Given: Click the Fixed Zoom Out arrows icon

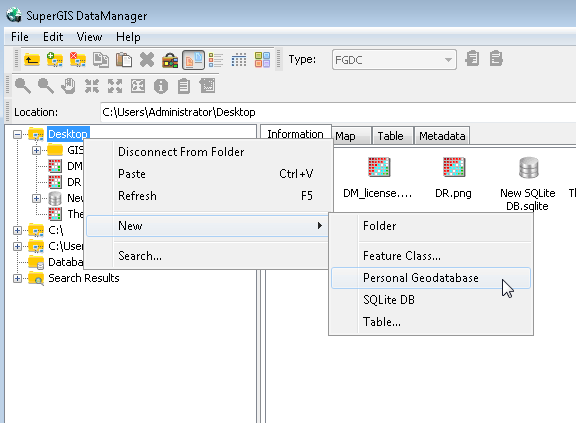Looking at the screenshot, I should [x=115, y=86].
